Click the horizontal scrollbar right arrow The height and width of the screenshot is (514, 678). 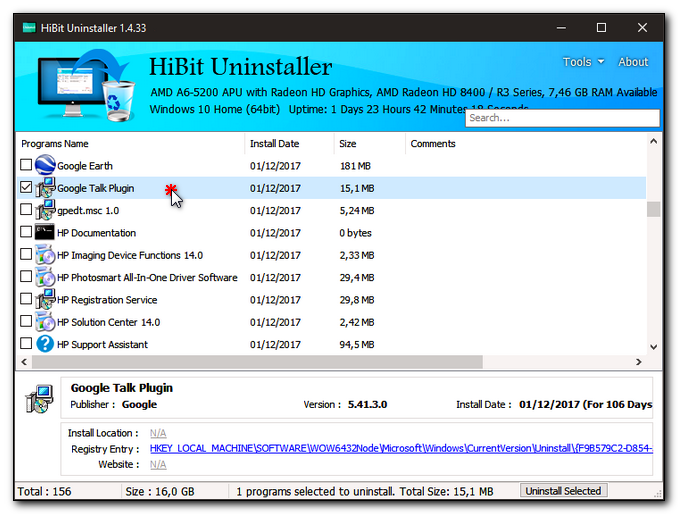point(639,362)
